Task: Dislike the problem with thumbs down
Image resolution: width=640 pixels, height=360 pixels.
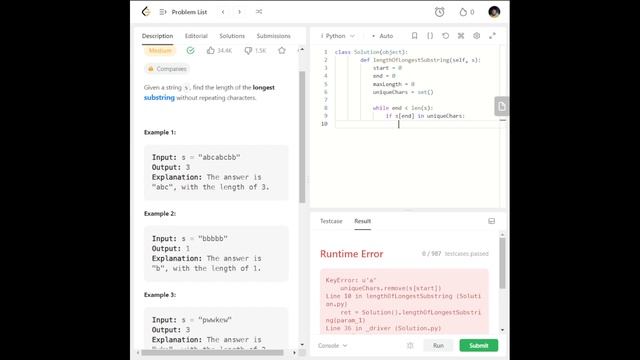Action: point(248,51)
